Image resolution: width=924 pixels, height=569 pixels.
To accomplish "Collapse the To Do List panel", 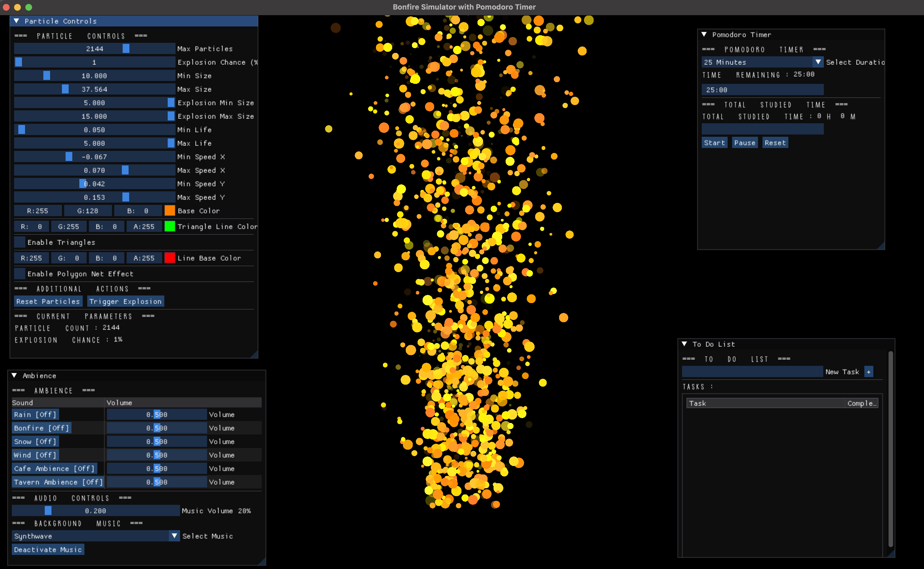I will tap(684, 344).
